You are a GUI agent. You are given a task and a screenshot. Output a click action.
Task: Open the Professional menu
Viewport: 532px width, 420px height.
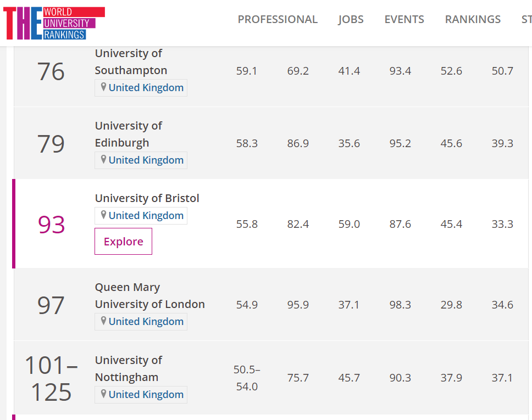[x=278, y=19]
